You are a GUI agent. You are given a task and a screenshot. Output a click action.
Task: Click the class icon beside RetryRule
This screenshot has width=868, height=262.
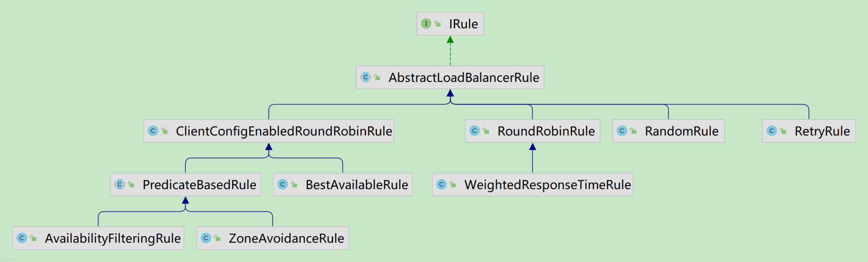tap(772, 131)
